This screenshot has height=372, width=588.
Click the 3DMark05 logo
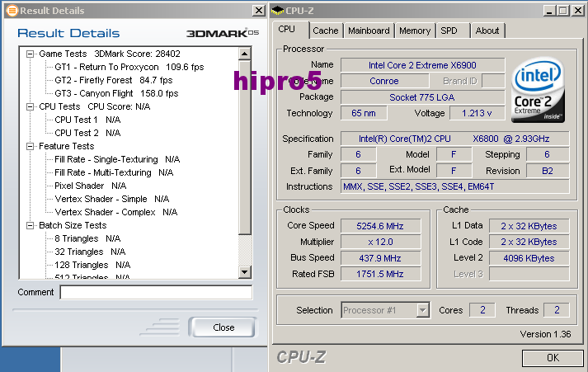[x=223, y=33]
